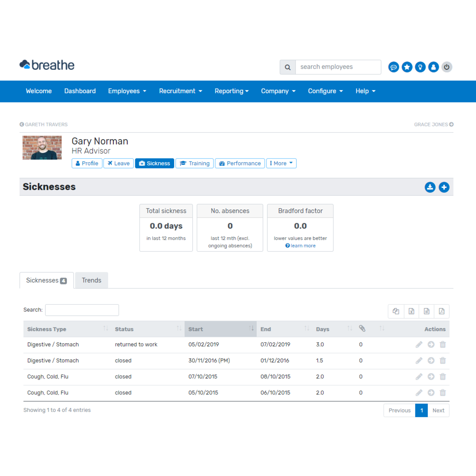Screen dimensions: 476x476
Task: Edit the 05/02/2019 sickness record
Action: (419, 344)
